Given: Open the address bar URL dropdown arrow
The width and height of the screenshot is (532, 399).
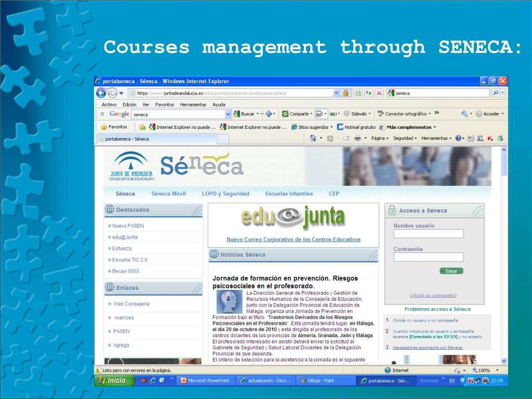Looking at the screenshot, I should pos(336,93).
